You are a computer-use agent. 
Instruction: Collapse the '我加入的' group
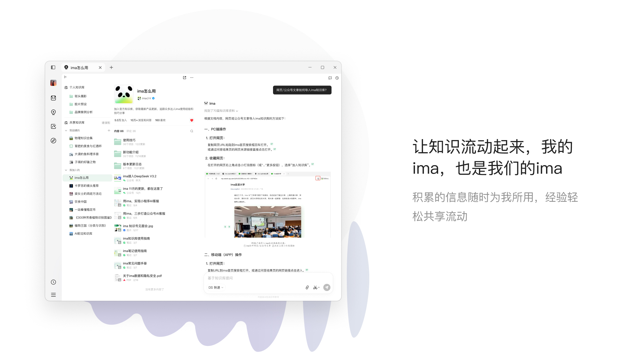coord(66,170)
